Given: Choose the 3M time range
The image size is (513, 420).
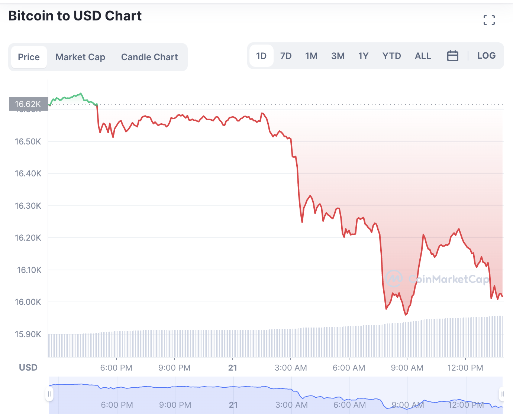Looking at the screenshot, I should click(x=338, y=56).
